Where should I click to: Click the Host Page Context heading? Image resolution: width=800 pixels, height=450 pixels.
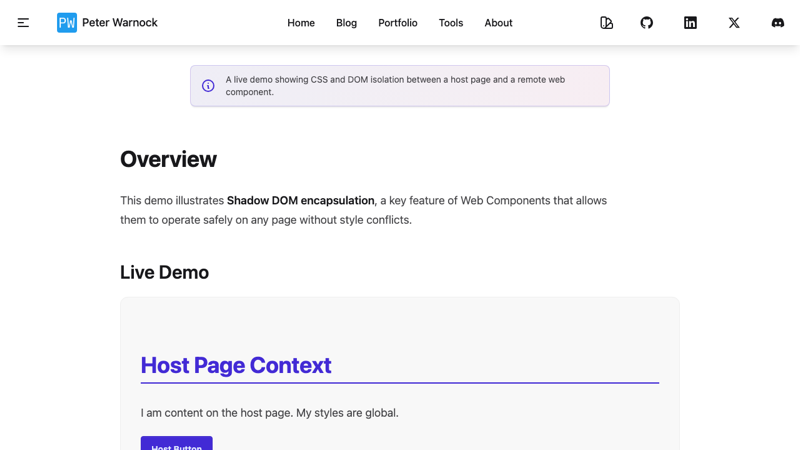tap(236, 365)
